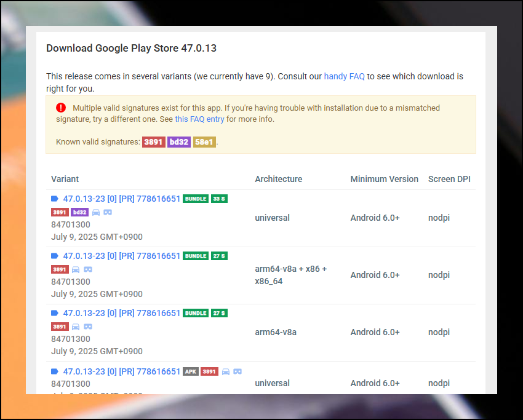Click tag icon of arm64-v8a + x86 variant
Image resolution: width=523 pixels, height=420 pixels.
(x=55, y=256)
